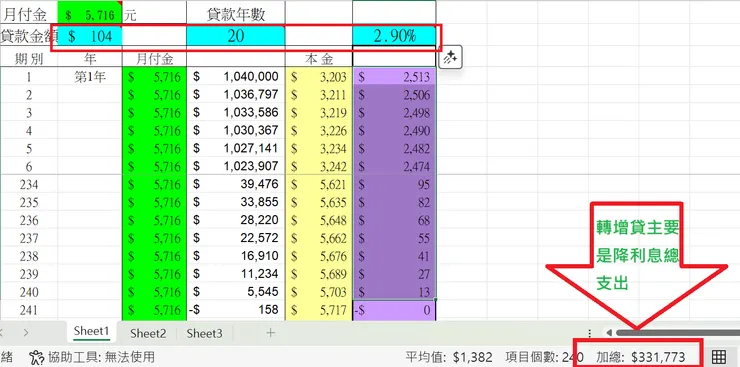Image resolution: width=740 pixels, height=367 pixels.
Task: Select balance cell 1,040,000
Action: (235, 77)
